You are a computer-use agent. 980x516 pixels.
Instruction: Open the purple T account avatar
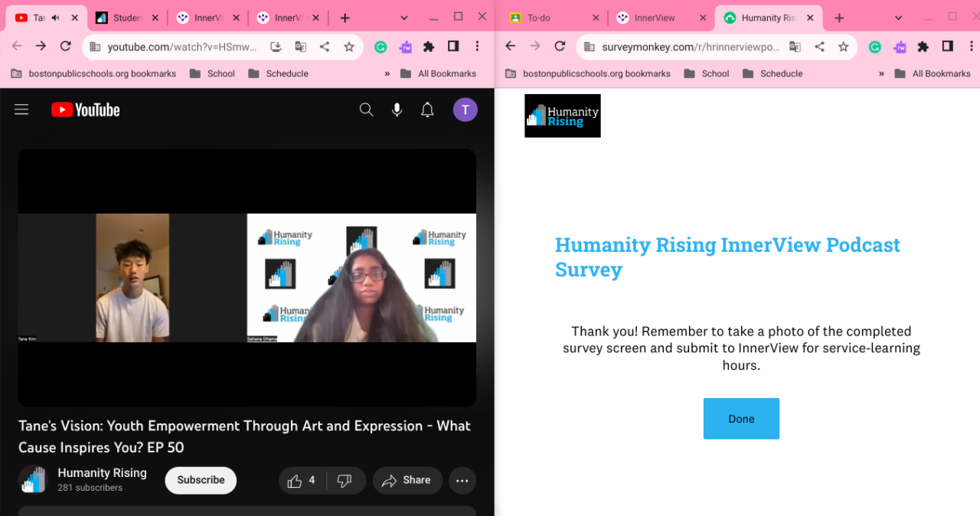465,109
